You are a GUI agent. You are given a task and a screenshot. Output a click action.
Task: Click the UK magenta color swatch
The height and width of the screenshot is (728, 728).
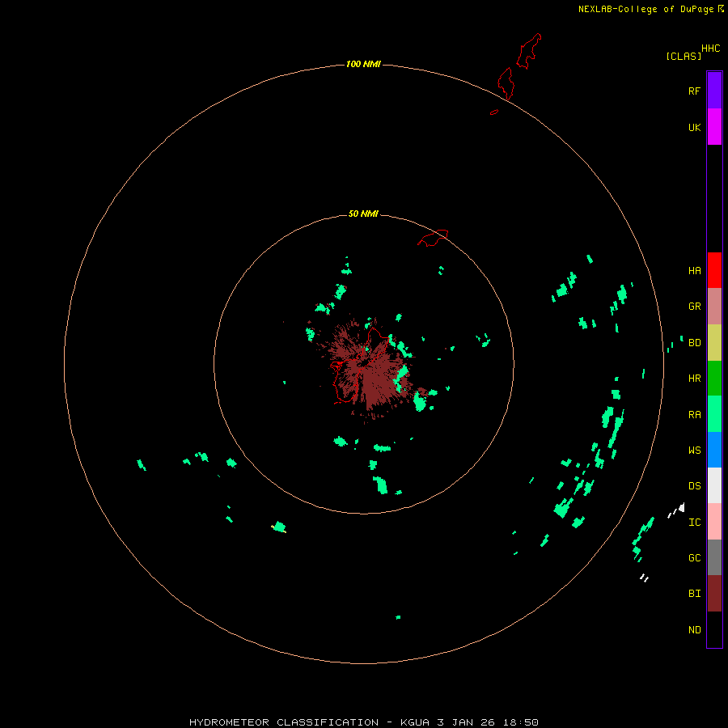[714, 127]
